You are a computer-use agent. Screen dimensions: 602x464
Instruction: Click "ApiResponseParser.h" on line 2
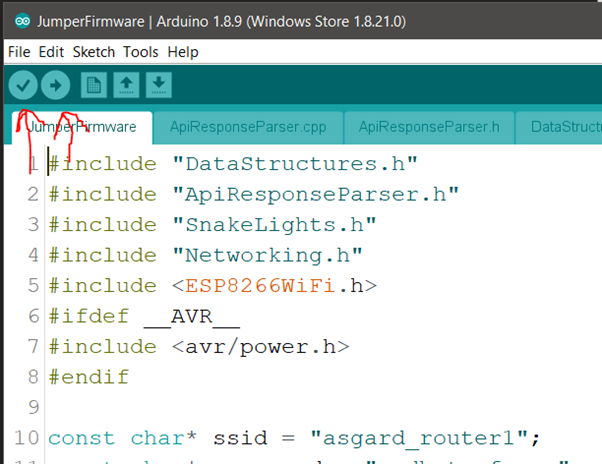pyautogui.click(x=316, y=195)
